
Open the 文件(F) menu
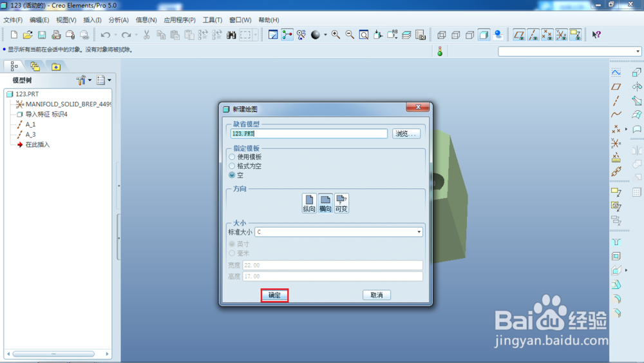point(13,20)
